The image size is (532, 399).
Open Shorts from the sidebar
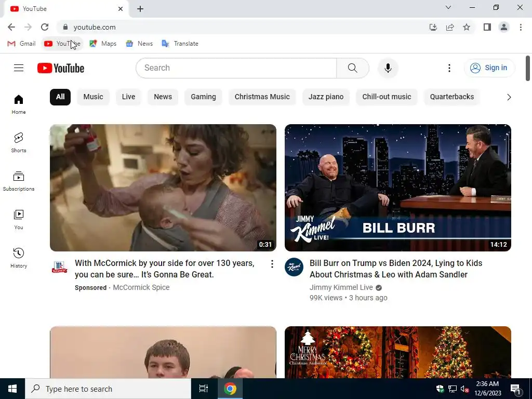point(19,143)
